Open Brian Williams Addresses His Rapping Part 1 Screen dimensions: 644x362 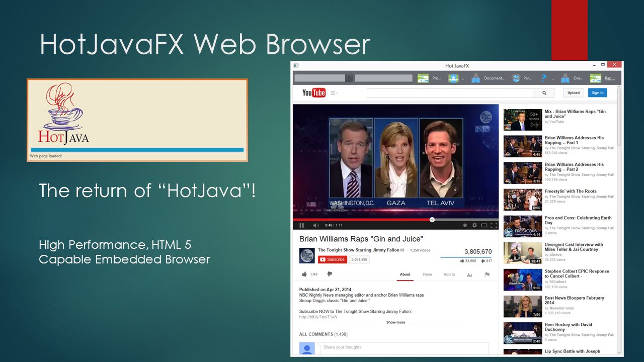574,140
